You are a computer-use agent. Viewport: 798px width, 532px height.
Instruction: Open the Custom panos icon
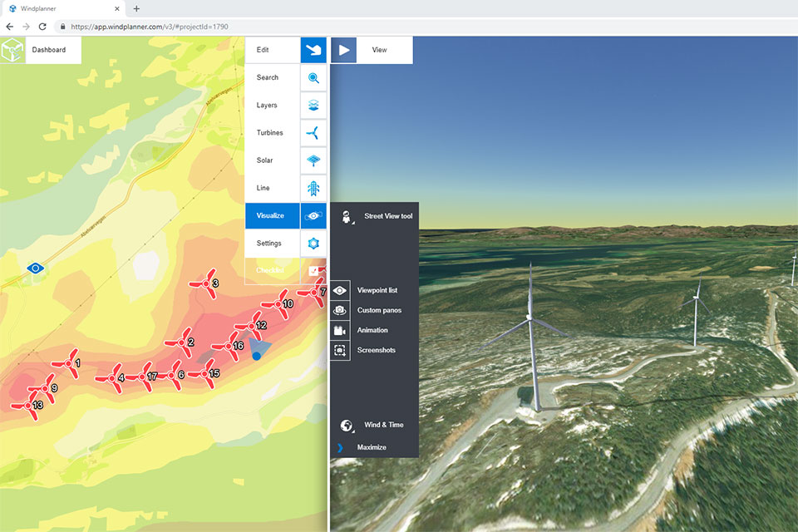(x=339, y=310)
